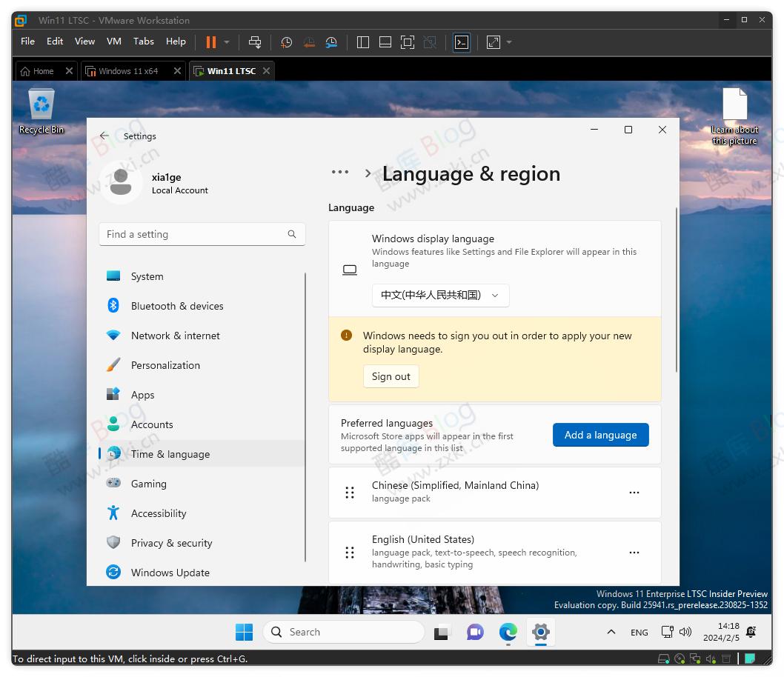This screenshot has width=784, height=677.
Task: Take a snapshot of the VM
Action: [x=286, y=42]
